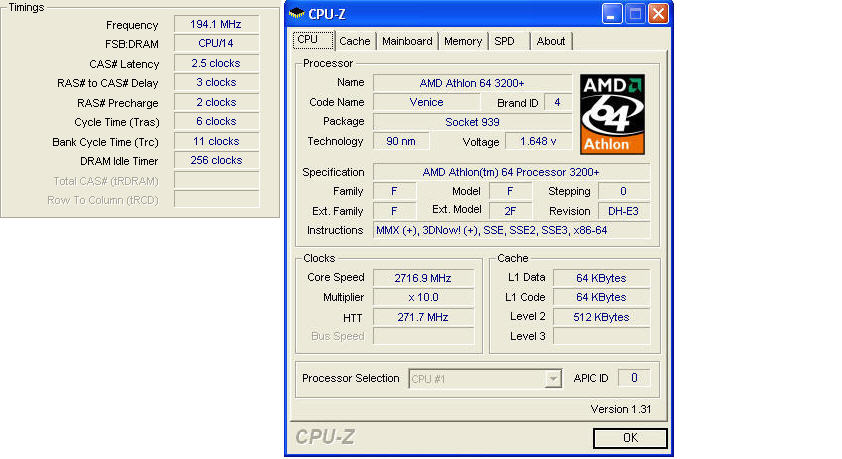Switch to the CPU tab

tap(313, 40)
